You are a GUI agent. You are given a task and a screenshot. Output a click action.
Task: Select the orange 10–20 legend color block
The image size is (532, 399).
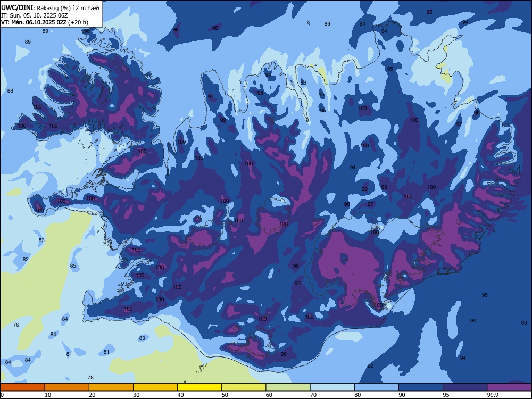tap(67, 387)
